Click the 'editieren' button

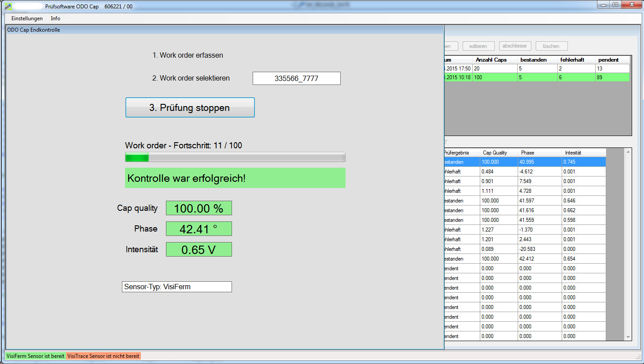(478, 46)
